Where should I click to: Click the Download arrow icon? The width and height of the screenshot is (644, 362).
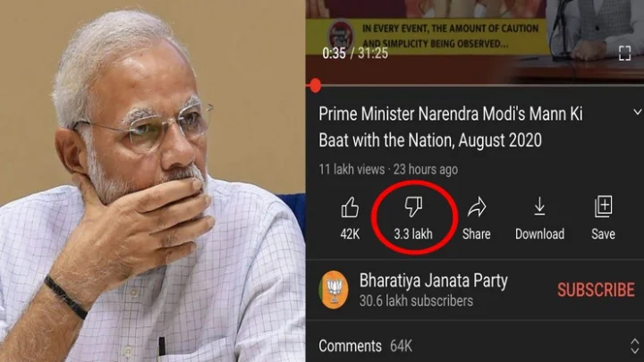539,206
